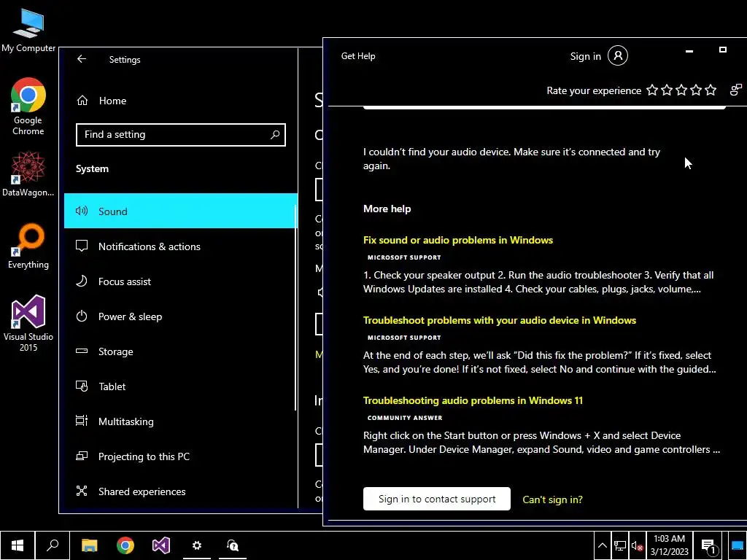Open Fix sound or audio problems in Windows
This screenshot has height=560, width=747.
tap(458, 240)
